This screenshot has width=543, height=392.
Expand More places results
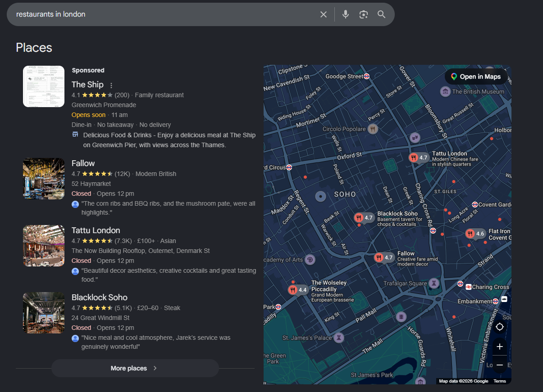[135, 368]
